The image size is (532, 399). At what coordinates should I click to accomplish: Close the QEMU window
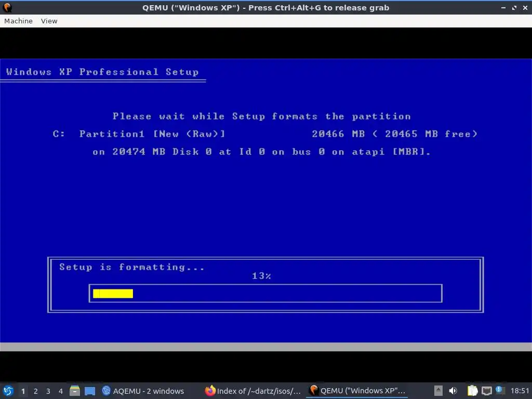(x=525, y=7)
